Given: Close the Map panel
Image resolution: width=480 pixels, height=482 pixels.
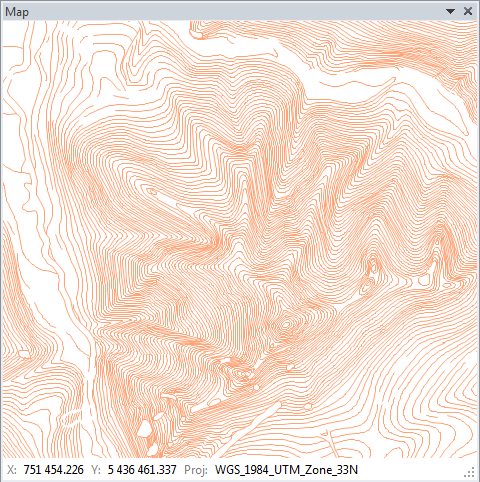Looking at the screenshot, I should pyautogui.click(x=468, y=11).
